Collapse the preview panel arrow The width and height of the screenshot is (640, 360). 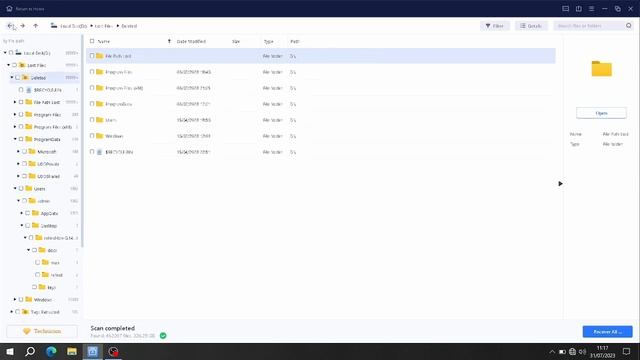click(560, 184)
